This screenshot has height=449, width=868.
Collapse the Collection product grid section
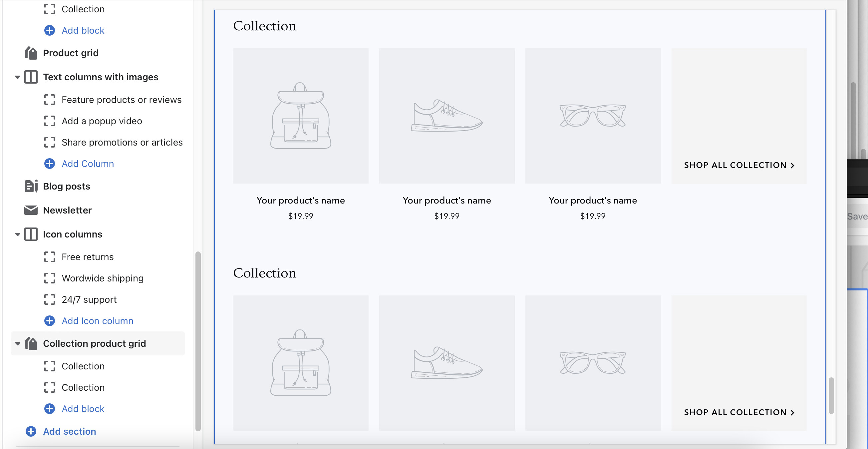(x=18, y=343)
